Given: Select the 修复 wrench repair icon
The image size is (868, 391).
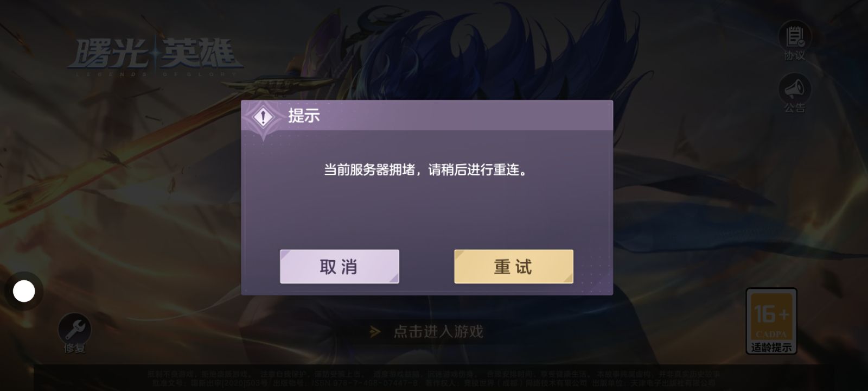Looking at the screenshot, I should point(74,328).
